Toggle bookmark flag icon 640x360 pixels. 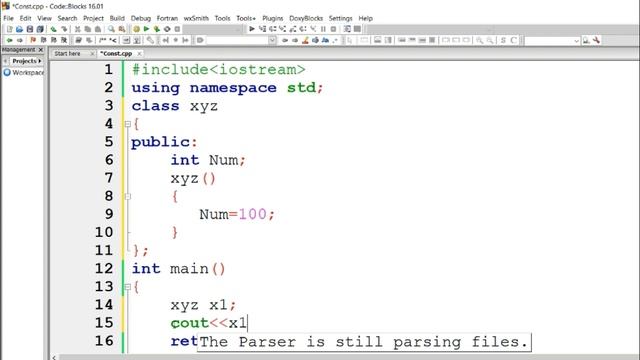coord(33,40)
